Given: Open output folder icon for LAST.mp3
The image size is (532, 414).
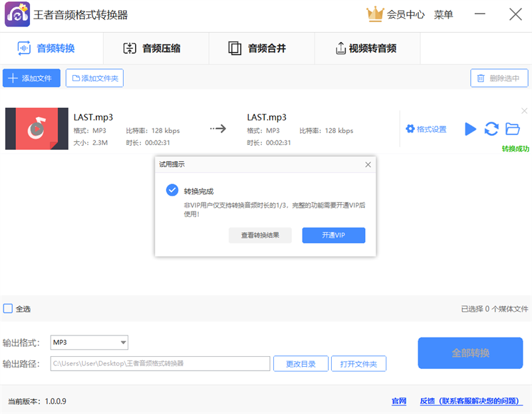Looking at the screenshot, I should [x=513, y=129].
